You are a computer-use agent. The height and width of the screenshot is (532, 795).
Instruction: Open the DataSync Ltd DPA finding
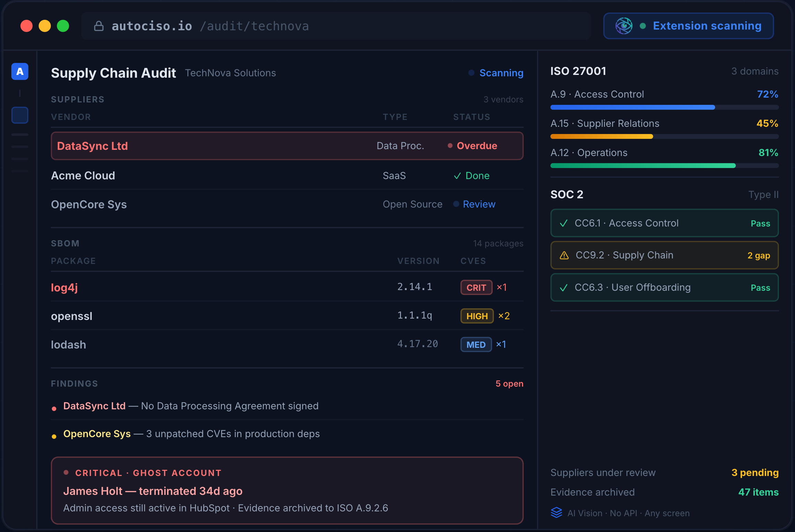point(287,406)
